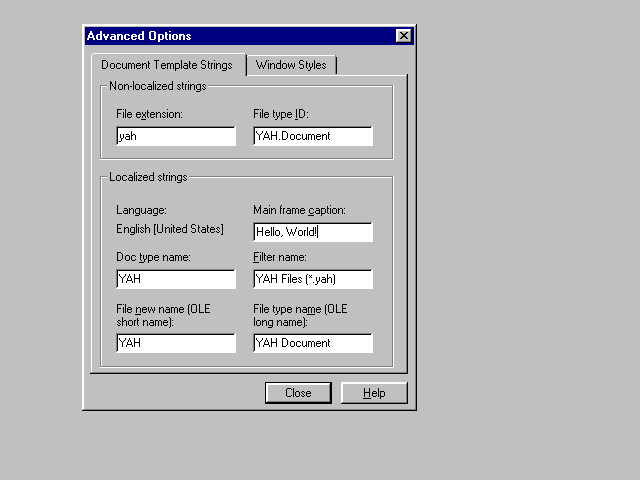
Task: Click the File extension input containing yah
Action: pos(176,136)
